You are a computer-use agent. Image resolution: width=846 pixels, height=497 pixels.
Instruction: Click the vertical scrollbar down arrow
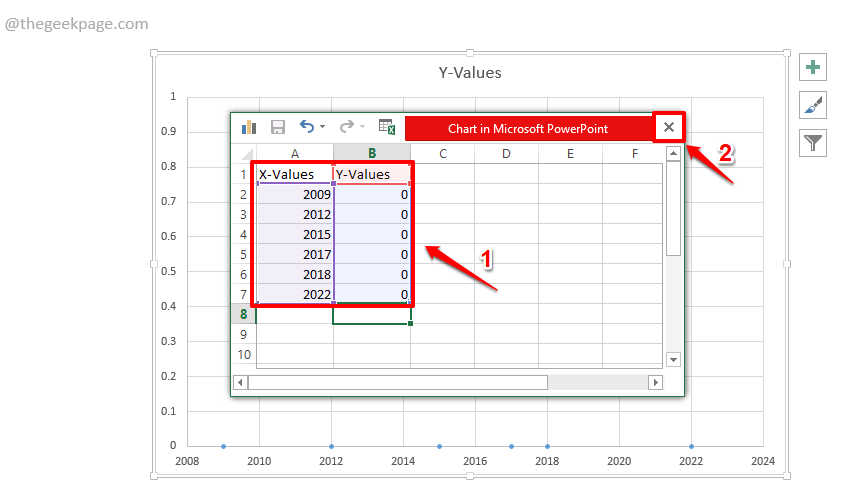tap(673, 359)
